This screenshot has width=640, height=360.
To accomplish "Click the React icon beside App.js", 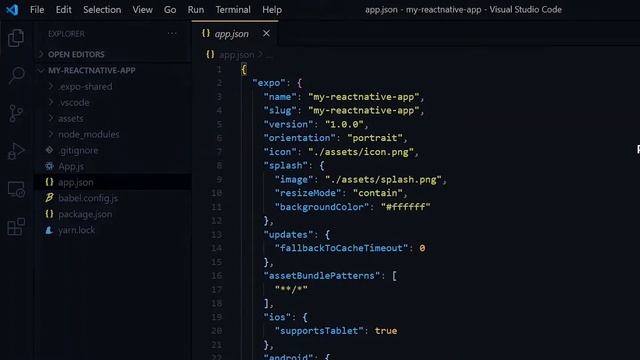I will (x=49, y=166).
